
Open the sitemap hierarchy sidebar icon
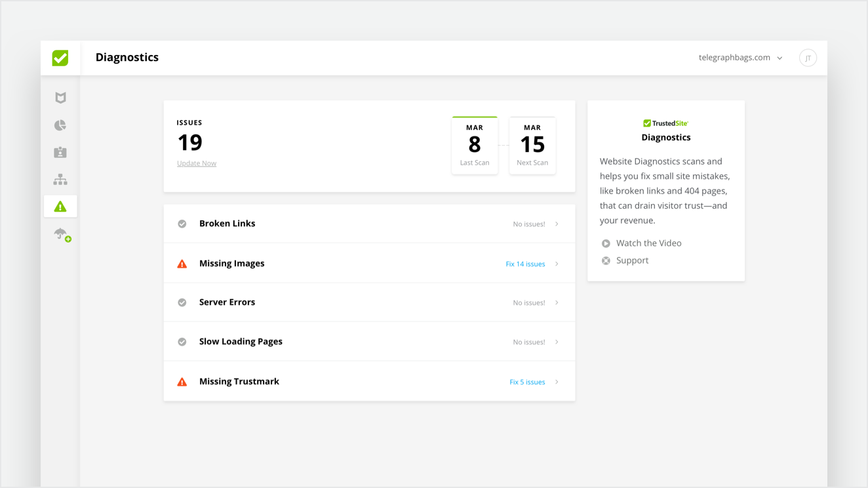point(60,180)
